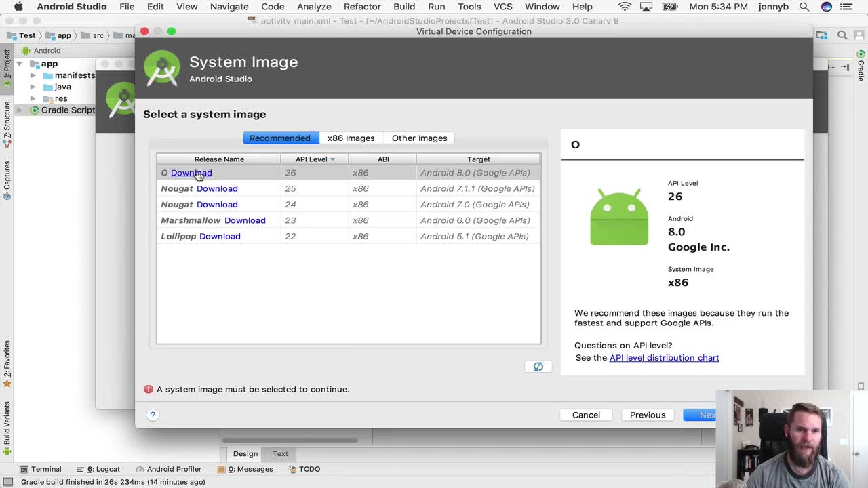The image size is (868, 488).
Task: Expand Gradle Scripts node
Action: click(x=20, y=110)
